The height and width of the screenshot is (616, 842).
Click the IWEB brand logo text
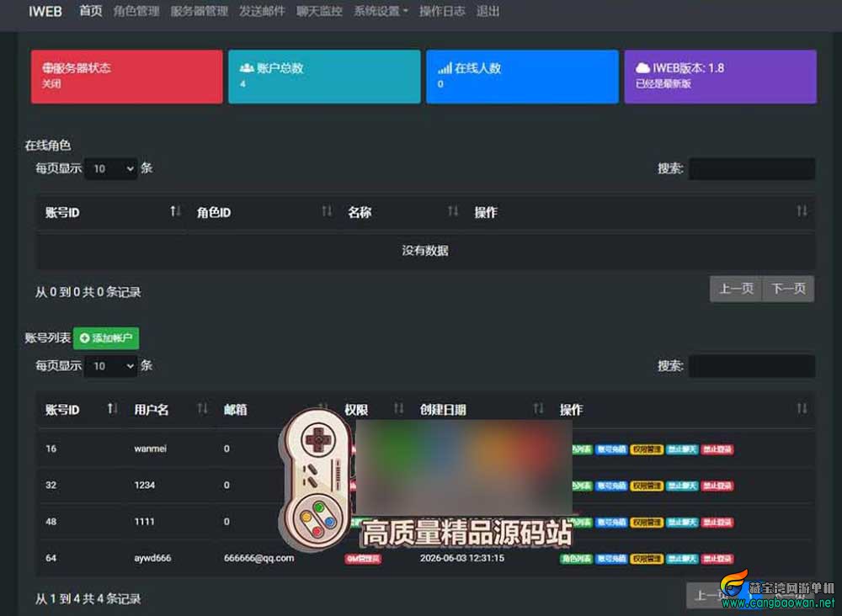pos(45,11)
